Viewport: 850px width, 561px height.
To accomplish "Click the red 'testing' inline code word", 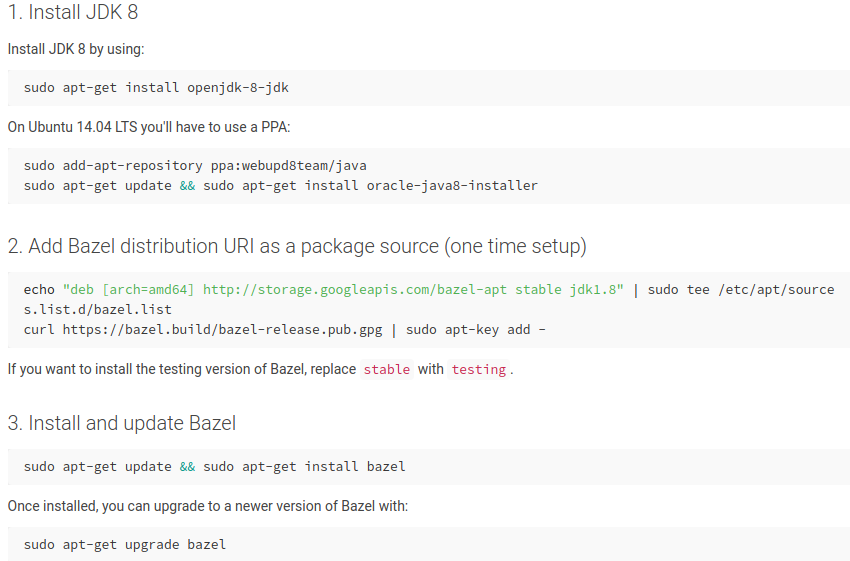I will [479, 370].
